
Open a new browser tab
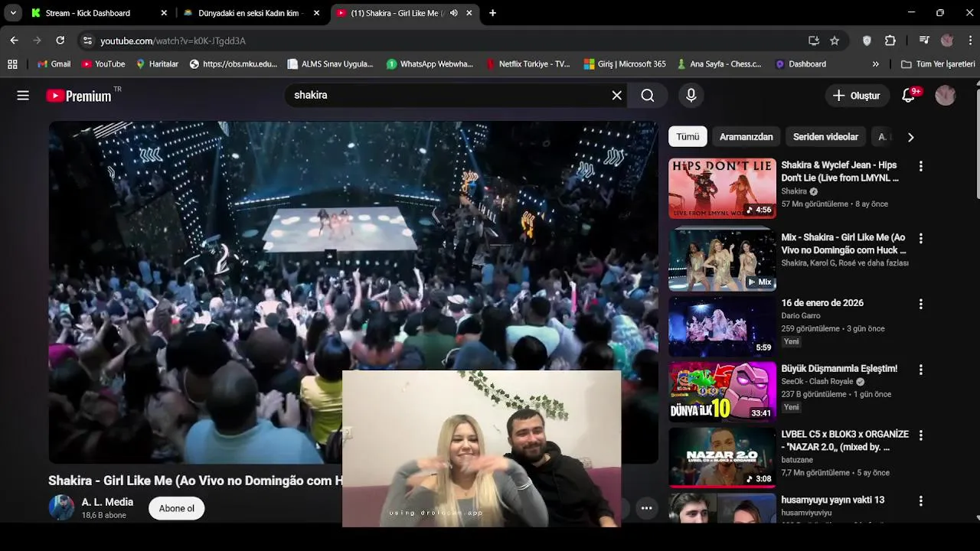(492, 13)
